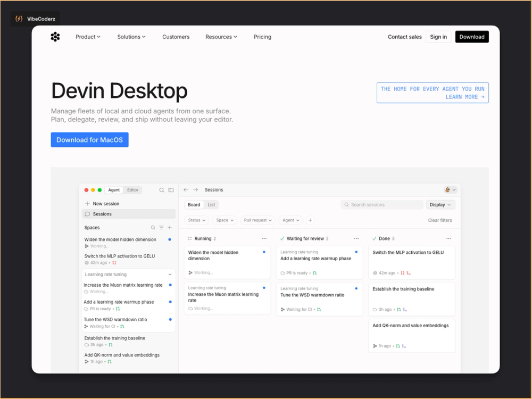
Task: Open the Pull request filter dropdown
Action: pyautogui.click(x=258, y=220)
